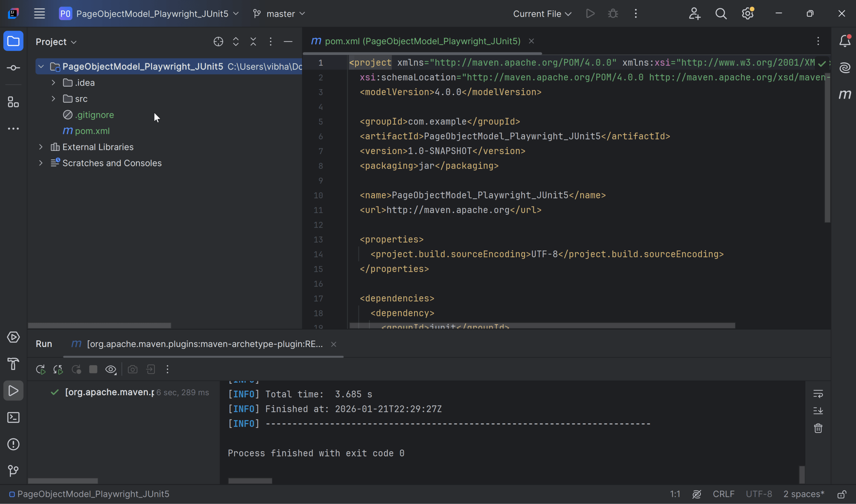856x504 pixels.
Task: Expand the src folder
Action: 53,99
